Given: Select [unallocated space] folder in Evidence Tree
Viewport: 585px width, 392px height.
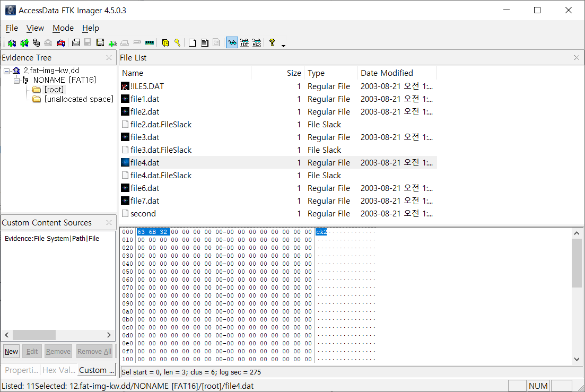Looking at the screenshot, I should (78, 99).
